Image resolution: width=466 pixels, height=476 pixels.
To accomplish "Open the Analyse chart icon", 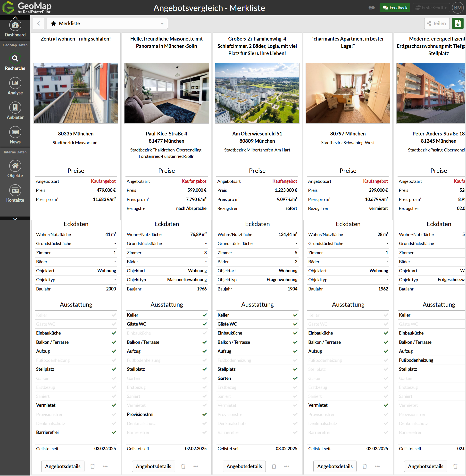I will [15, 83].
